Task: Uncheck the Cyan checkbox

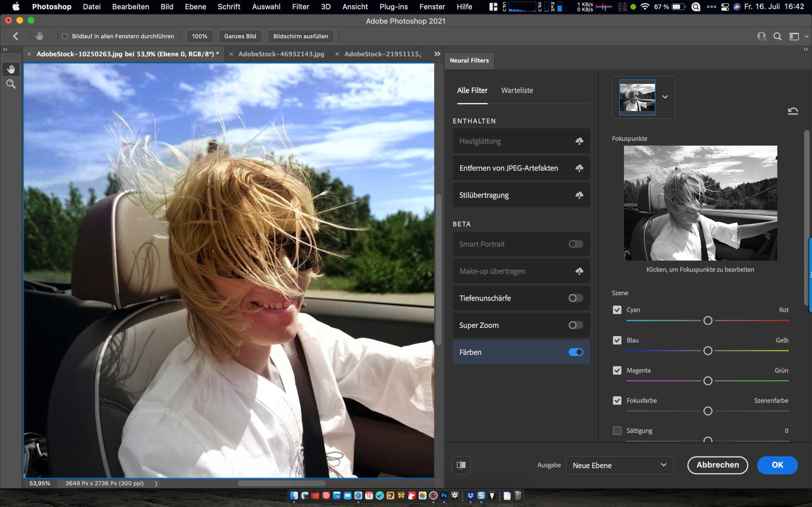Action: (x=617, y=310)
